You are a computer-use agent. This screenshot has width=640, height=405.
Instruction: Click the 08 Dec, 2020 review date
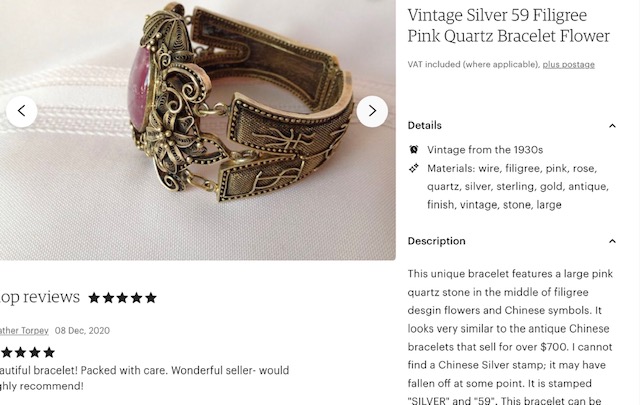pyautogui.click(x=82, y=330)
